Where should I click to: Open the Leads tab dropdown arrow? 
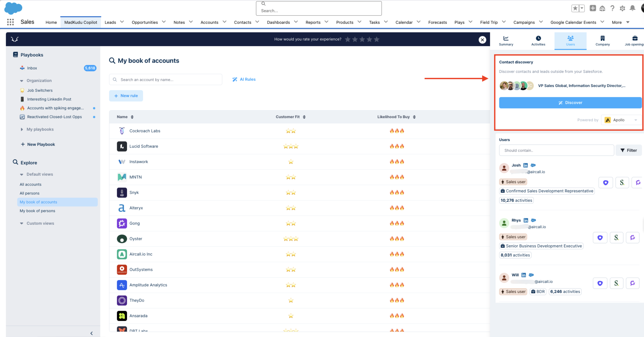[x=122, y=22]
